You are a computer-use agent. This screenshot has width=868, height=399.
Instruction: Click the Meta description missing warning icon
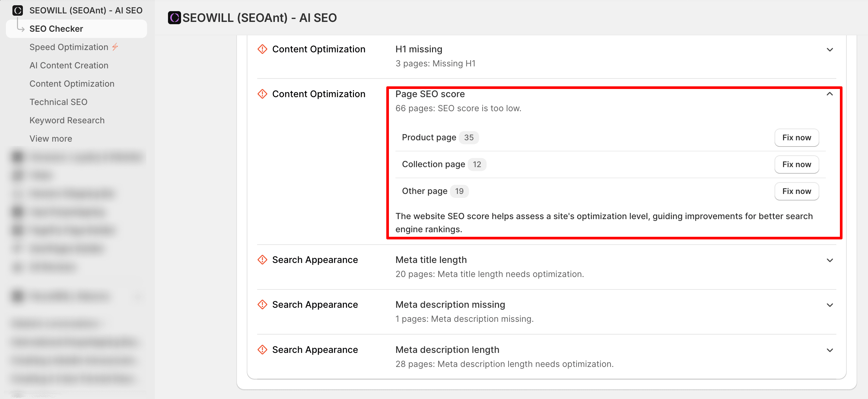pos(262,304)
